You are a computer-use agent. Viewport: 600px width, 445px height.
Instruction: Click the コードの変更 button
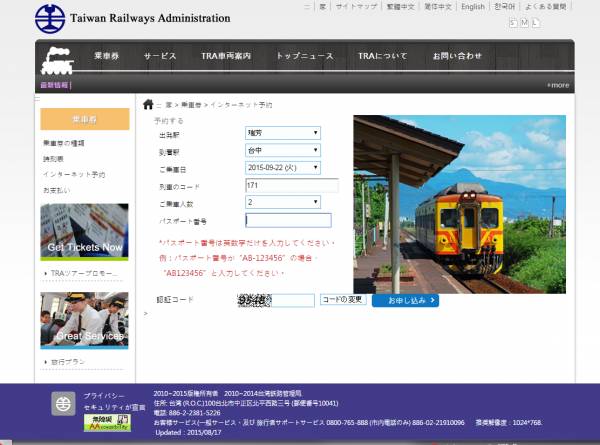343,300
